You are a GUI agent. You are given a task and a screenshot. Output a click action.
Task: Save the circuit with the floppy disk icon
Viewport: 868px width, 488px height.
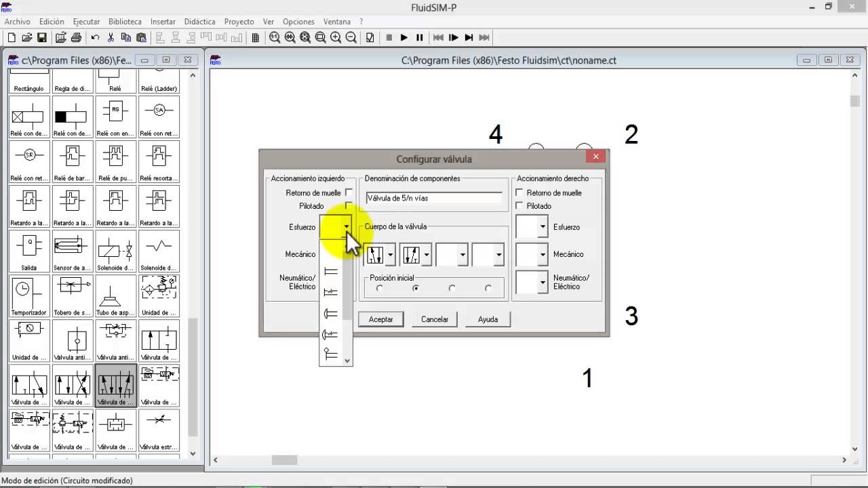(42, 38)
